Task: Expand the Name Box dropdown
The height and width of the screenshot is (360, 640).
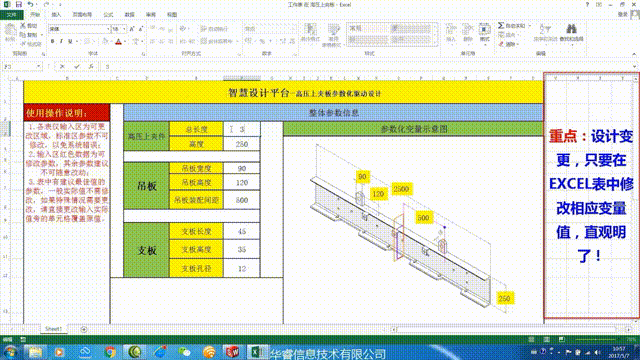Action: (x=38, y=67)
